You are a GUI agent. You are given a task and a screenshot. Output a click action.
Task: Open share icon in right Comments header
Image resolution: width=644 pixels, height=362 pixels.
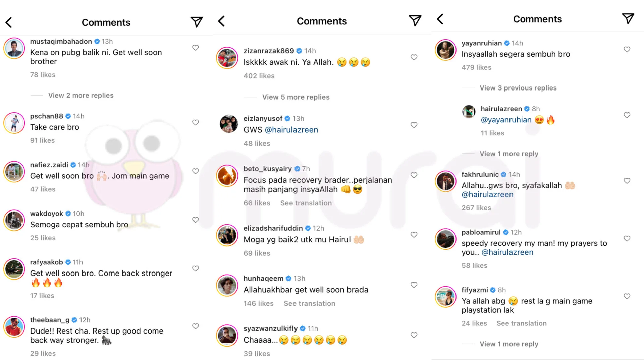coord(628,19)
